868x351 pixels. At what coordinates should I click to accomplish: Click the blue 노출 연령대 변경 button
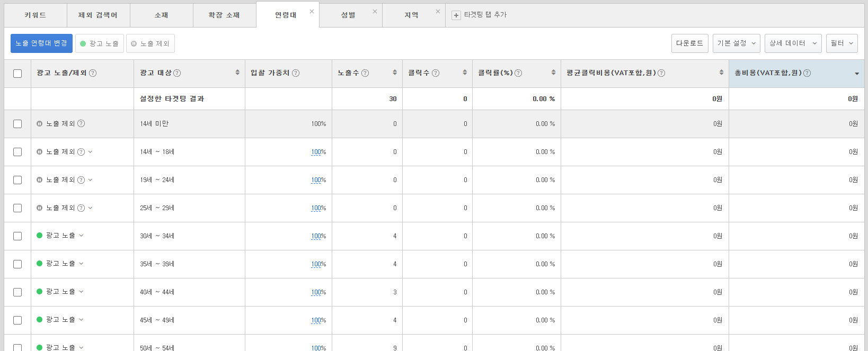(x=41, y=43)
